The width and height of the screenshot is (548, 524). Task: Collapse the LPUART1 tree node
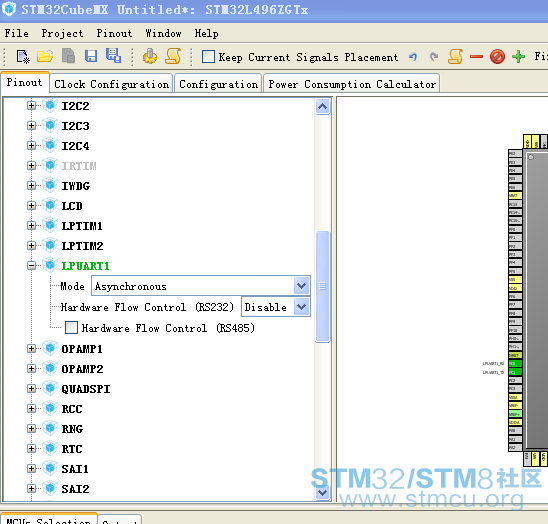click(31, 266)
